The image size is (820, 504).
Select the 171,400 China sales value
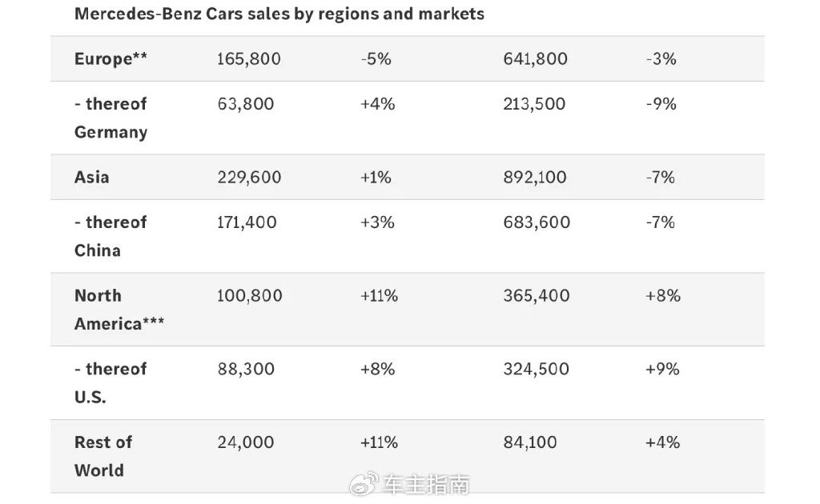point(247,222)
